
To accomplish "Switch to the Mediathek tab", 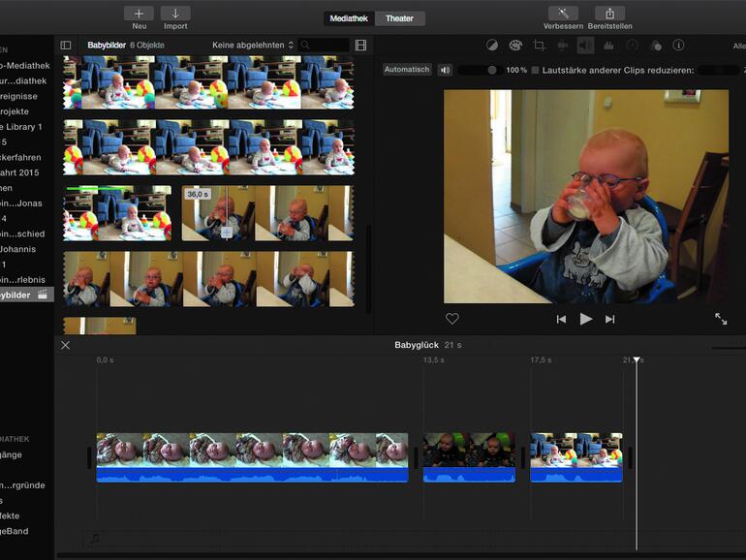I will click(x=349, y=18).
